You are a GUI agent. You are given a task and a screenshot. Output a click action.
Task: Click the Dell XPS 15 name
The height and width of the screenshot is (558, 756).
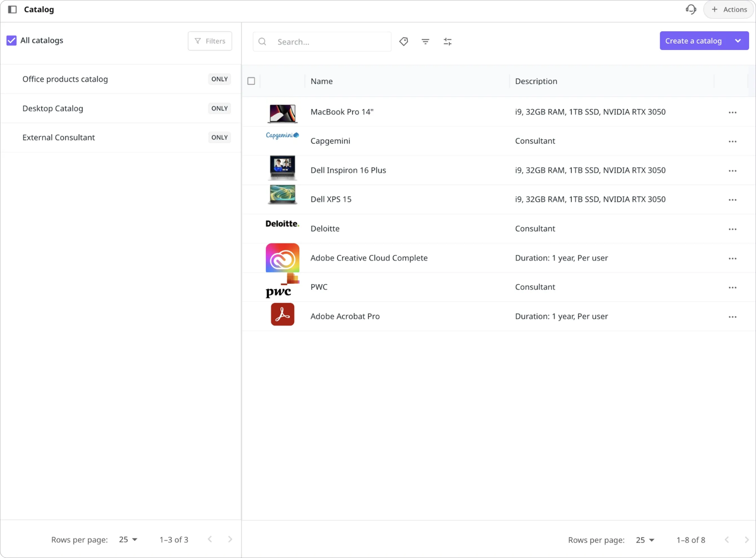click(x=331, y=199)
